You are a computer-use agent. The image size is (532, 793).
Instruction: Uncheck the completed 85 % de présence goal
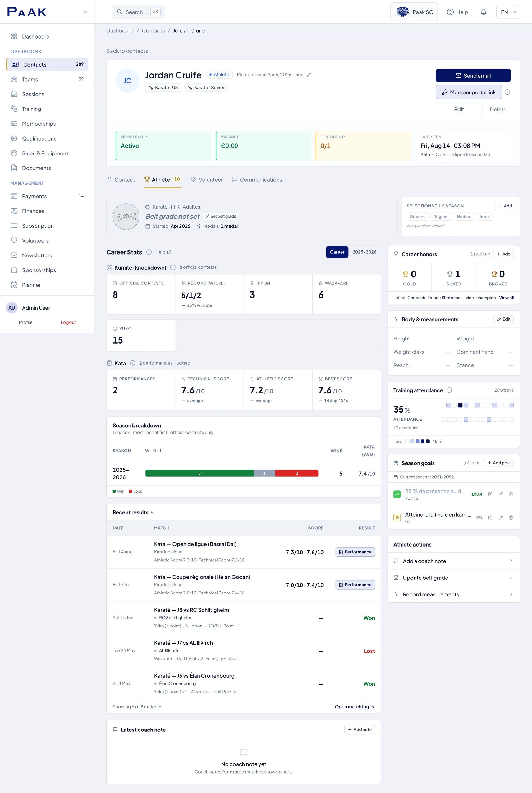[397, 494]
